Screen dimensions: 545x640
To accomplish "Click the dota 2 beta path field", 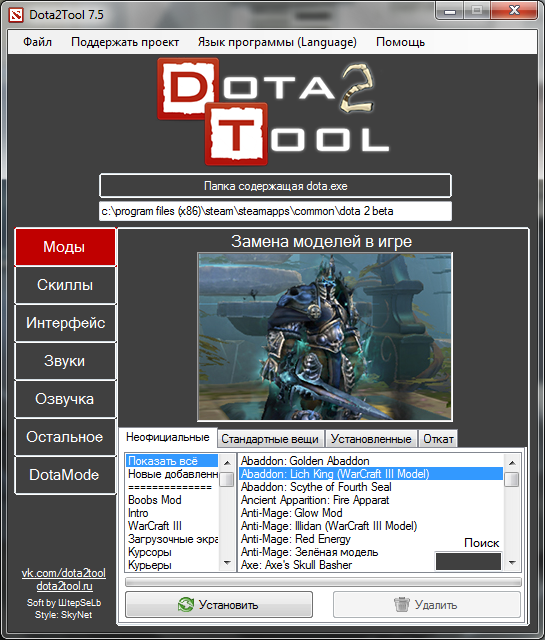I will click(x=276, y=211).
